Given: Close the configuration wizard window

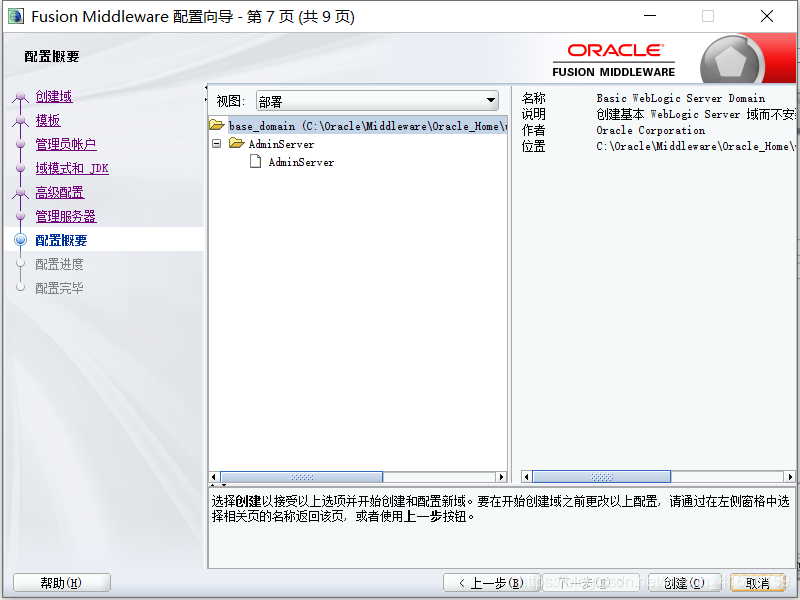Looking at the screenshot, I should [767, 16].
